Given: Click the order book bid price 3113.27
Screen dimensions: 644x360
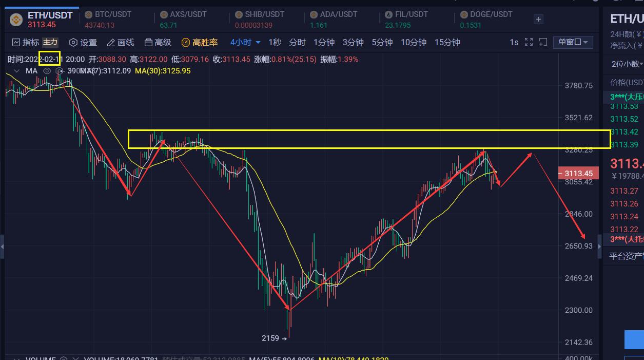Looking at the screenshot, I should 624,191.
